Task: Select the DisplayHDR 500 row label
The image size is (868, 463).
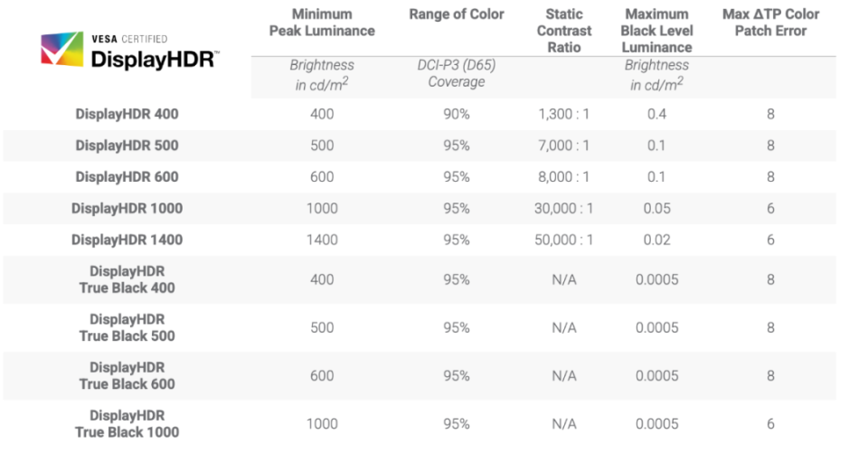Action: (127, 146)
